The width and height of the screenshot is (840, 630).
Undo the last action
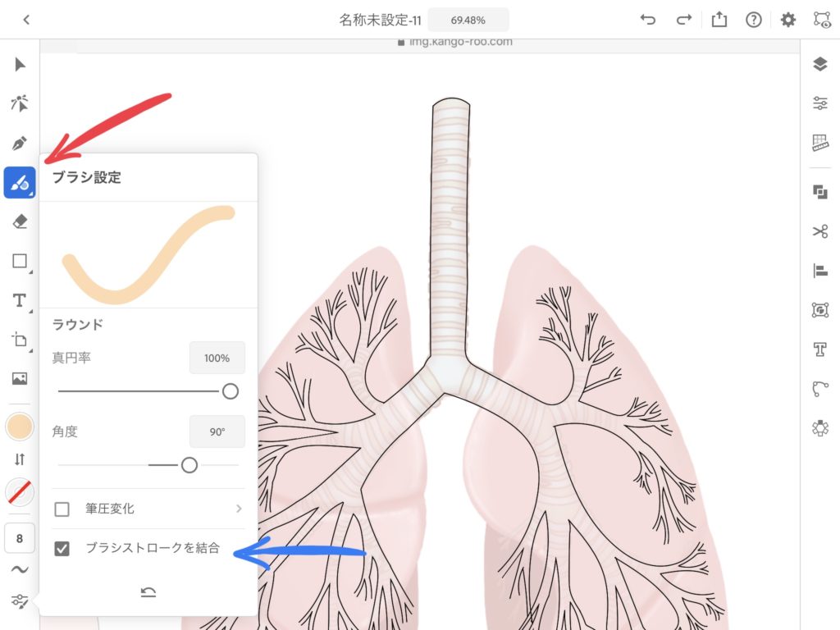coord(648,20)
